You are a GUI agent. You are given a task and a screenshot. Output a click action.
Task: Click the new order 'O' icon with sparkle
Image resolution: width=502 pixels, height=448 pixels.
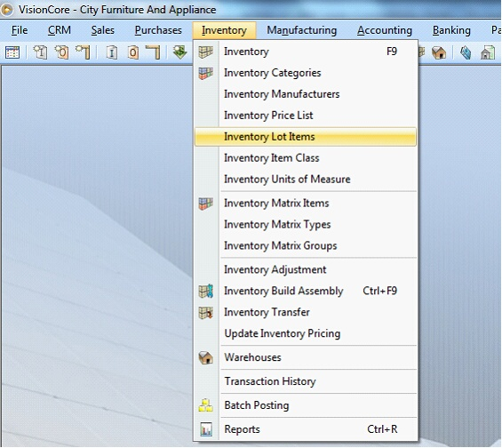(x=61, y=52)
